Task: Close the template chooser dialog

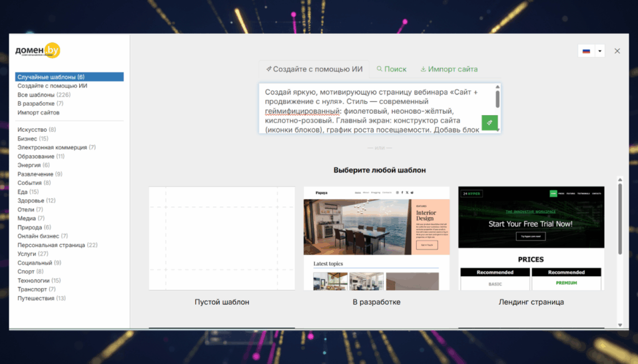Action: (617, 51)
